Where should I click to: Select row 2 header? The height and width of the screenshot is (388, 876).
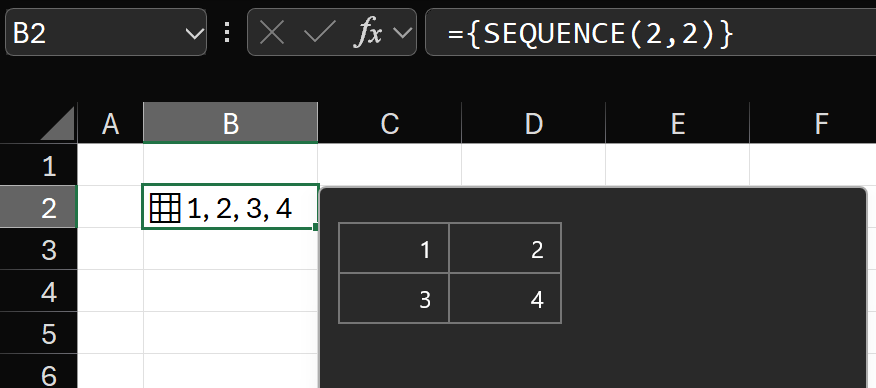[39, 207]
